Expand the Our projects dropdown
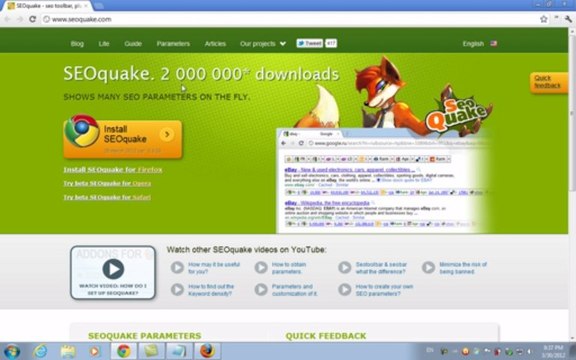This screenshot has height=360, width=576. (263, 44)
